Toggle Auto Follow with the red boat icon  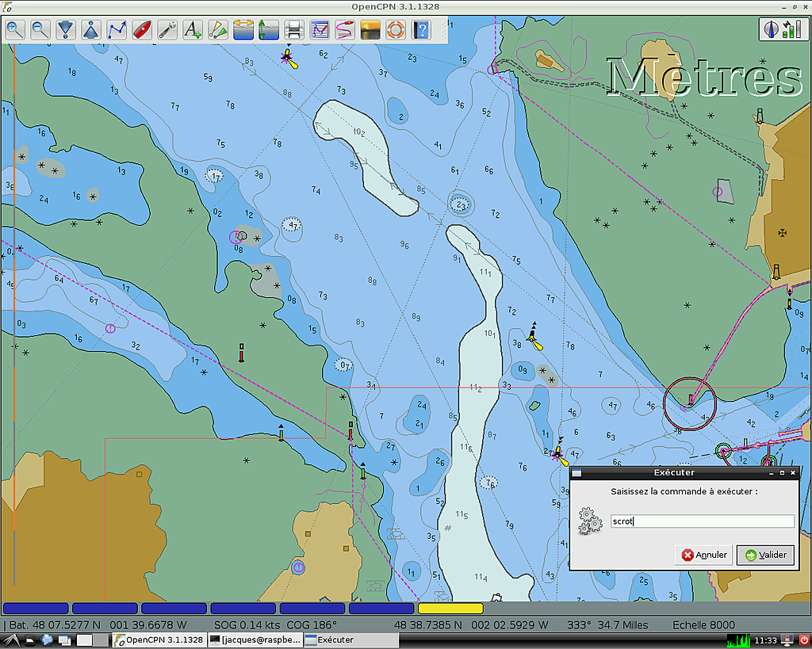(142, 30)
